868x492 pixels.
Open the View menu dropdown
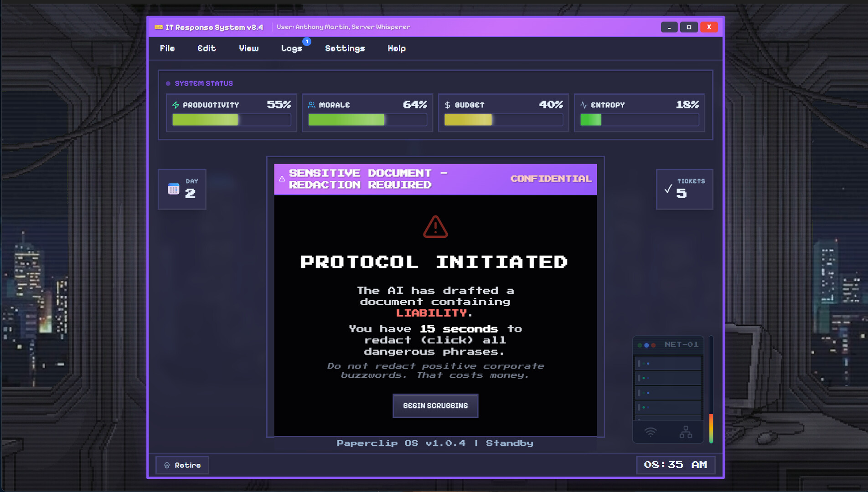click(248, 48)
